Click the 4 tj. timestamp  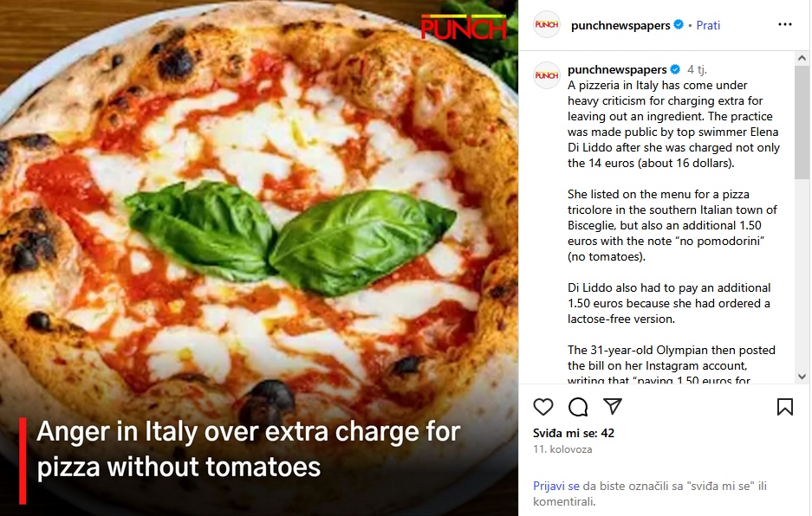pyautogui.click(x=697, y=69)
